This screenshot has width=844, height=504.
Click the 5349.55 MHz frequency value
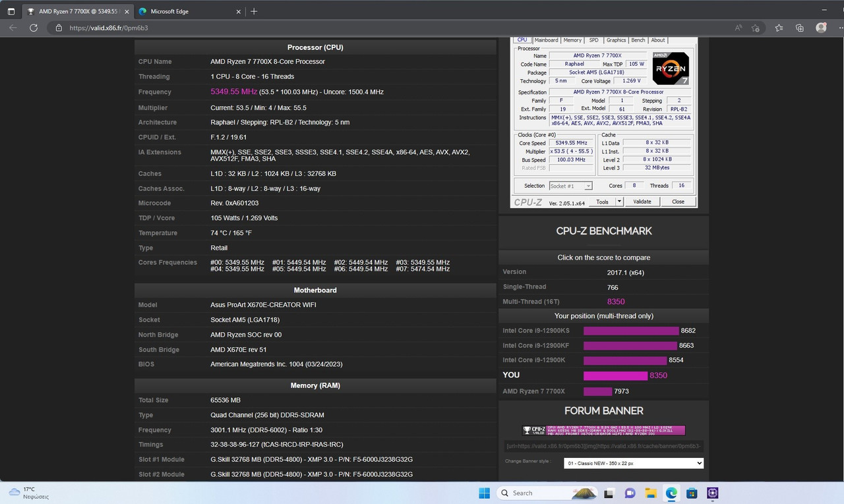(x=233, y=92)
